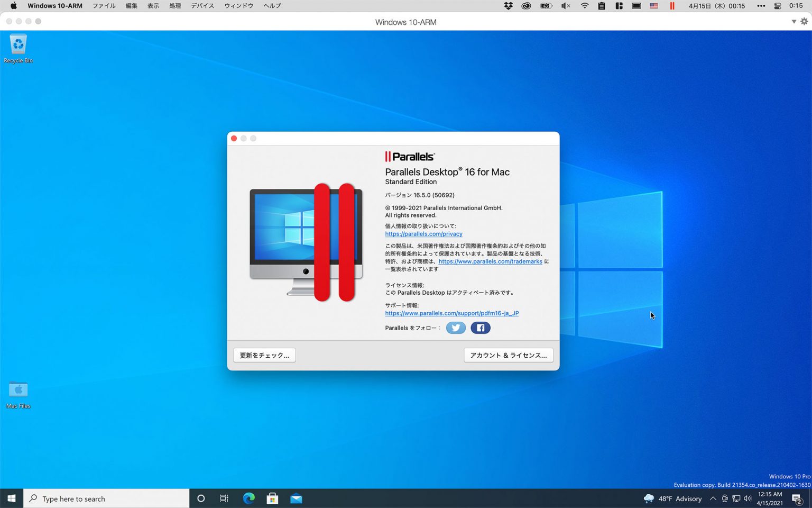The image size is (812, 508).
Task: Open the parallels.com/trademarks link
Action: [490, 261]
